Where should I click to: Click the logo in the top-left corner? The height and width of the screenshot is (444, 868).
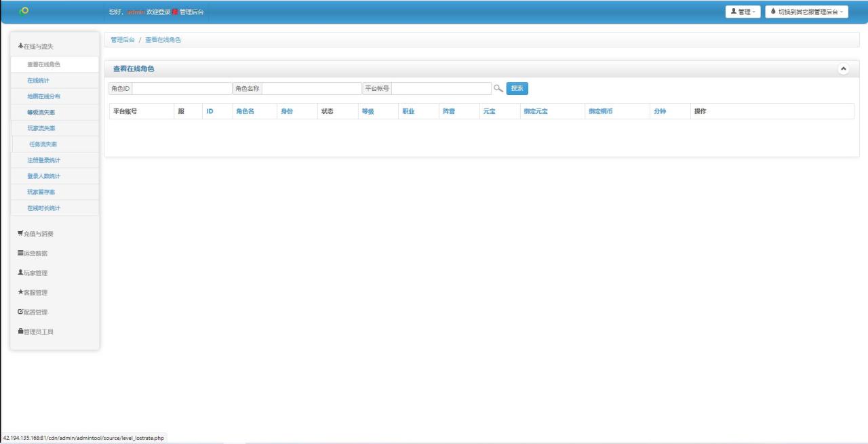[24, 11]
